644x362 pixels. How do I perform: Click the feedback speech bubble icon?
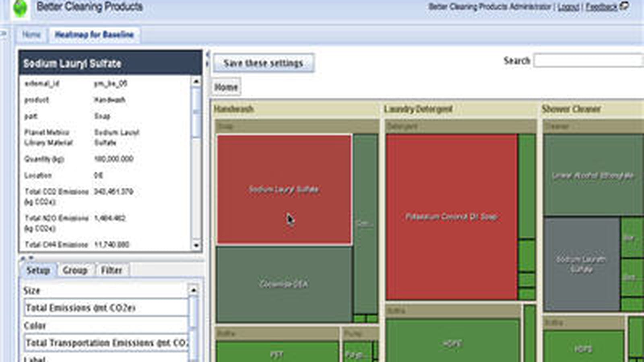tap(624, 6)
